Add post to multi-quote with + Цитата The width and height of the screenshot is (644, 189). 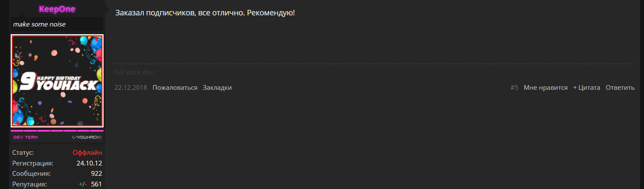point(586,88)
